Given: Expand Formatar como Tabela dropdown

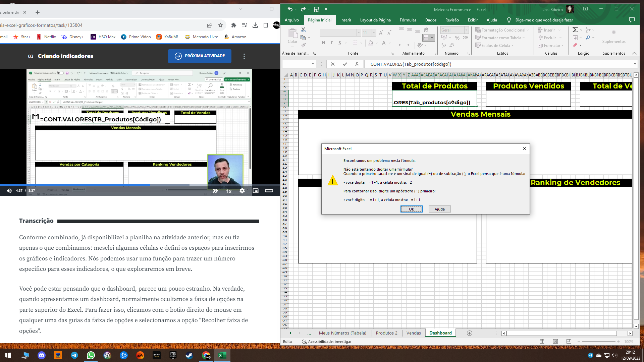Looking at the screenshot, I should click(500, 38).
